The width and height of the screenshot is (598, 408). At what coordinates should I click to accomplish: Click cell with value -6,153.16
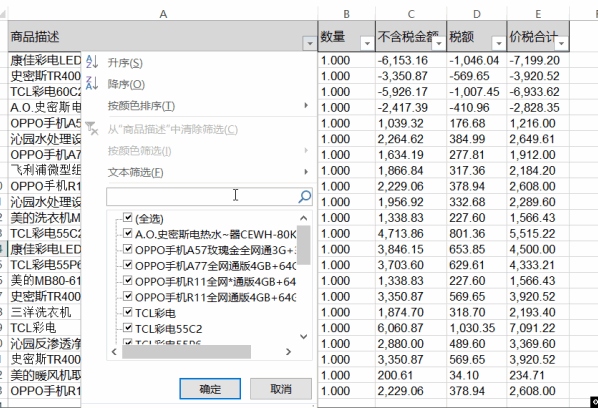(x=411, y=60)
